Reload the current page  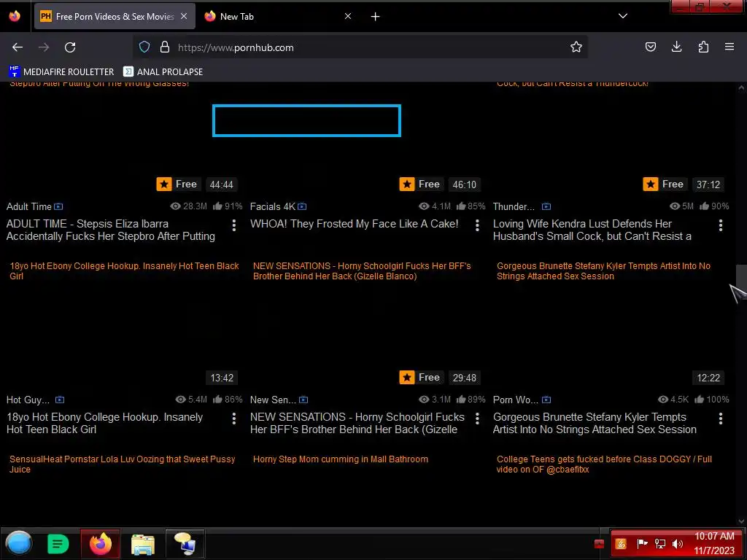click(70, 47)
